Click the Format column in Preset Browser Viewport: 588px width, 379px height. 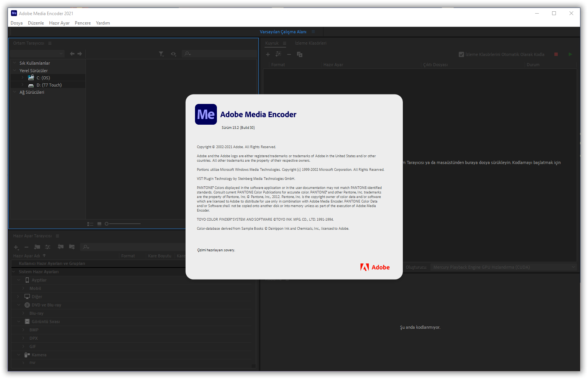[128, 256]
